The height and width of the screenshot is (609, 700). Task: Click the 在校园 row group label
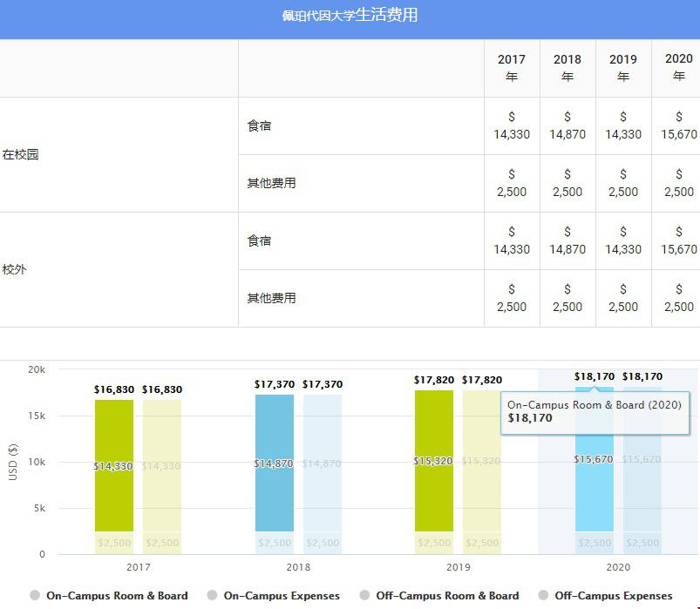tap(20, 154)
